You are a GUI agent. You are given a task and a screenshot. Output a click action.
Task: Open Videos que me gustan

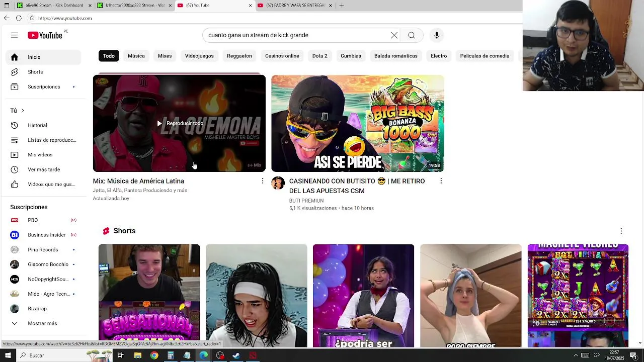[43, 185]
